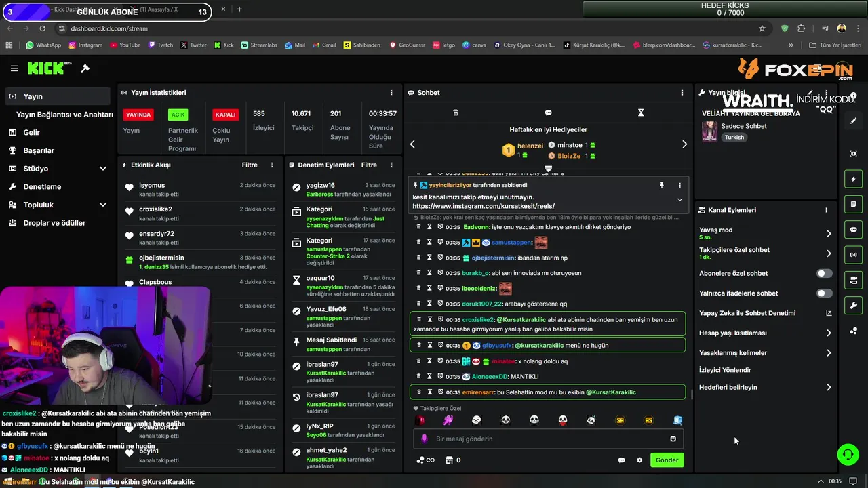Viewport: 868px width, 488px height.
Task: Click the Bir mesaj gönderin input field
Action: click(x=548, y=439)
